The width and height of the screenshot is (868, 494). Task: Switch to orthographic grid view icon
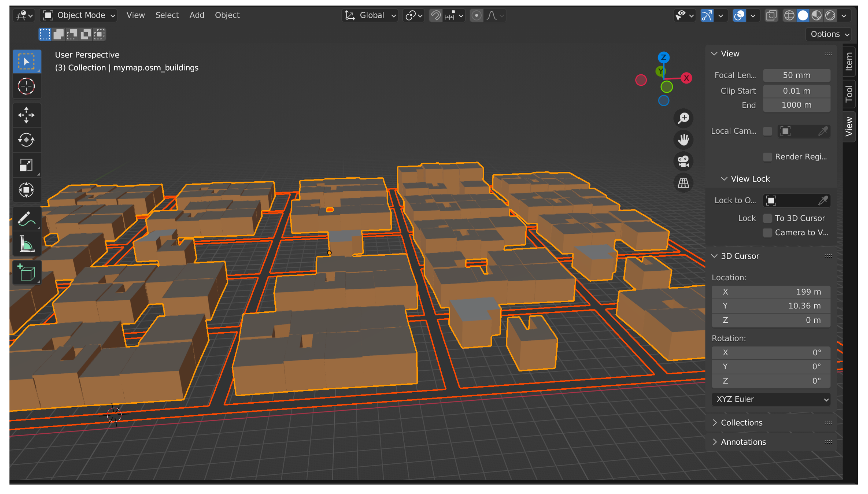click(x=683, y=183)
